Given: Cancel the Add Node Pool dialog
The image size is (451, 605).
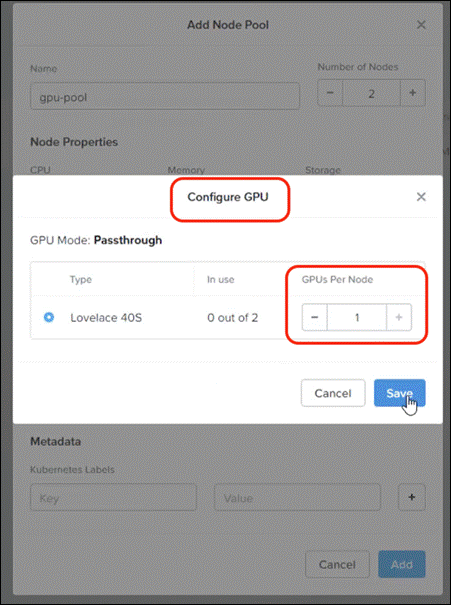Looking at the screenshot, I should click(337, 564).
